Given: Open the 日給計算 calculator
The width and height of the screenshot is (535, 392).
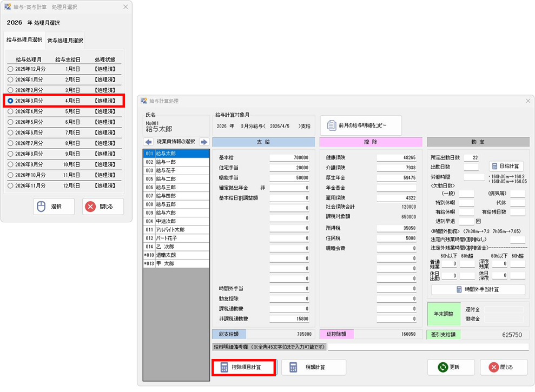Looking at the screenshot, I should point(506,166).
